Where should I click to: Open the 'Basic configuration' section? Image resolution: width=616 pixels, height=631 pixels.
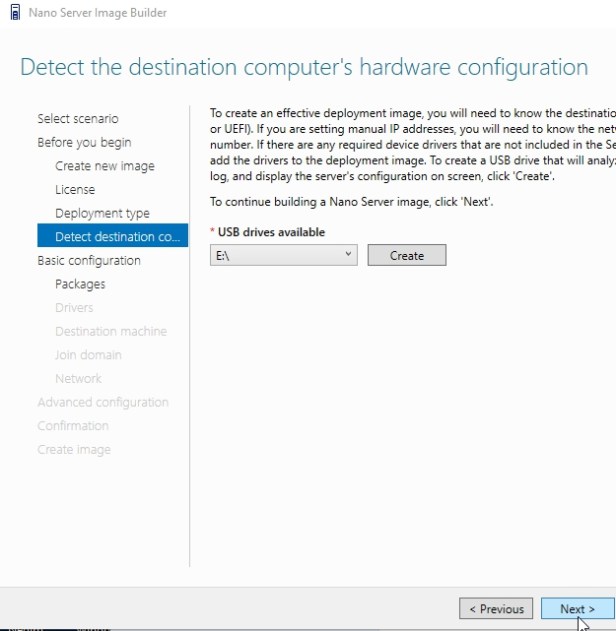pos(89,261)
